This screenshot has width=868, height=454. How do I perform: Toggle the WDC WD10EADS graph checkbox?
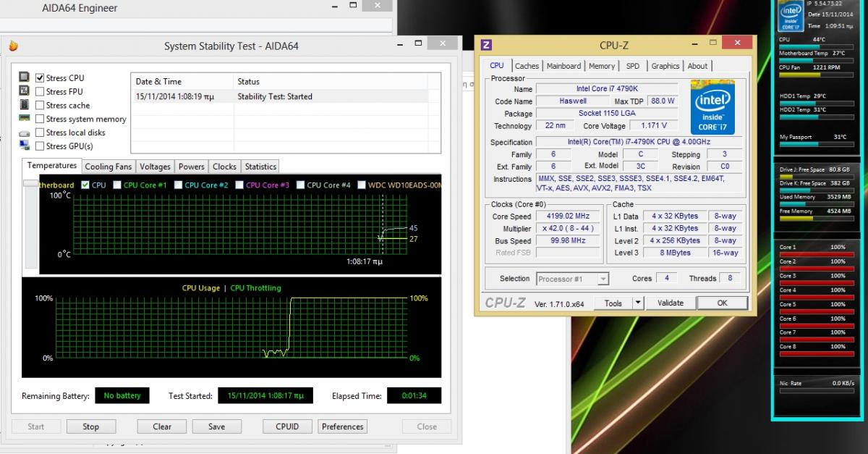point(362,185)
